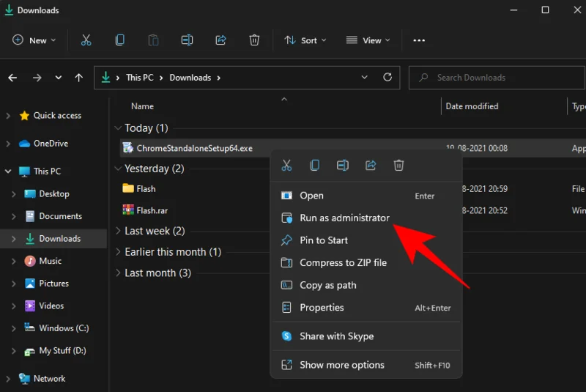
Task: Select the Flash.rar file name
Action: coord(152,210)
